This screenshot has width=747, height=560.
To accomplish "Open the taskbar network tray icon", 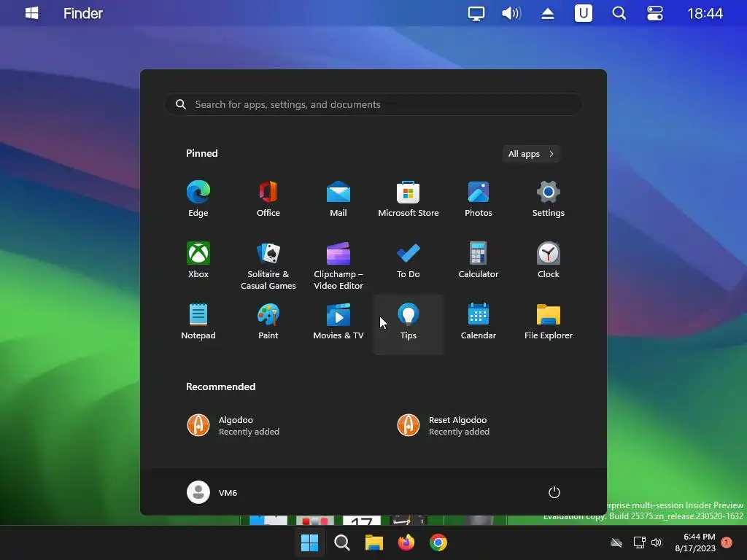I will point(639,542).
